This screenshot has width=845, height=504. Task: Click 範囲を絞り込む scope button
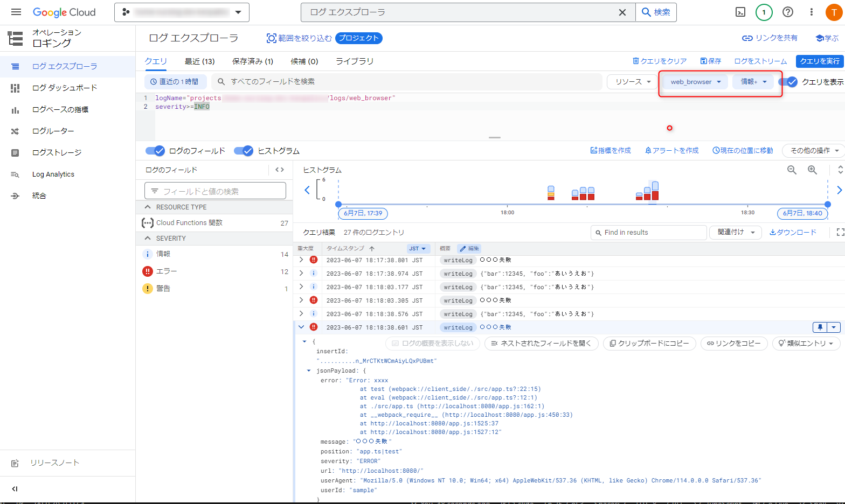(300, 38)
